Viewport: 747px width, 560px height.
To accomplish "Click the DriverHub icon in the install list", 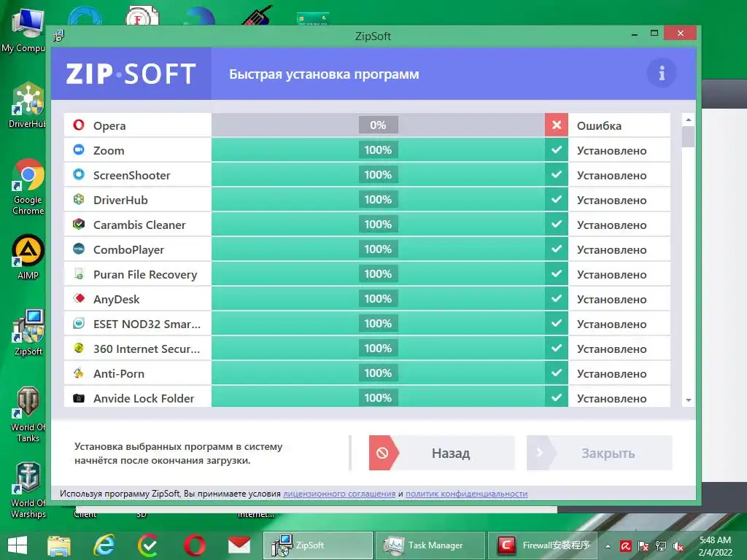I will [x=79, y=200].
